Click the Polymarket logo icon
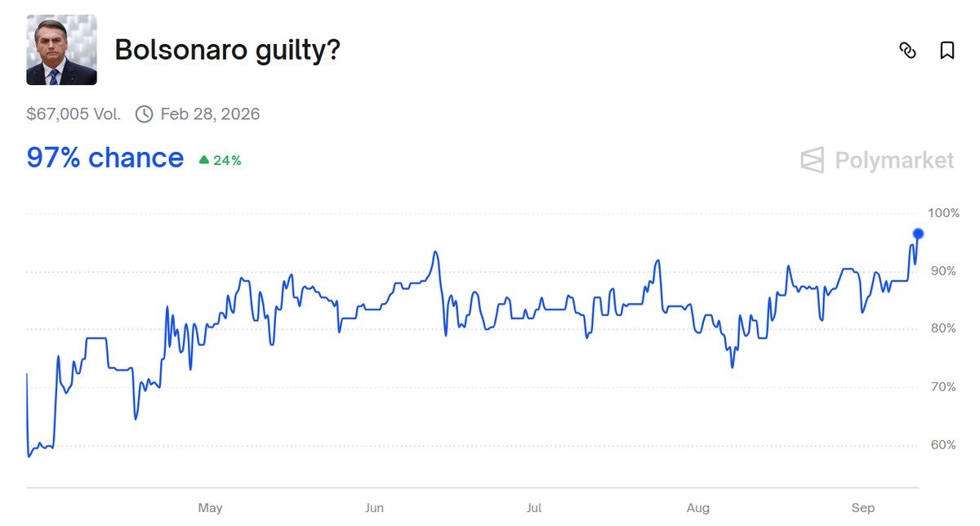 click(x=813, y=160)
